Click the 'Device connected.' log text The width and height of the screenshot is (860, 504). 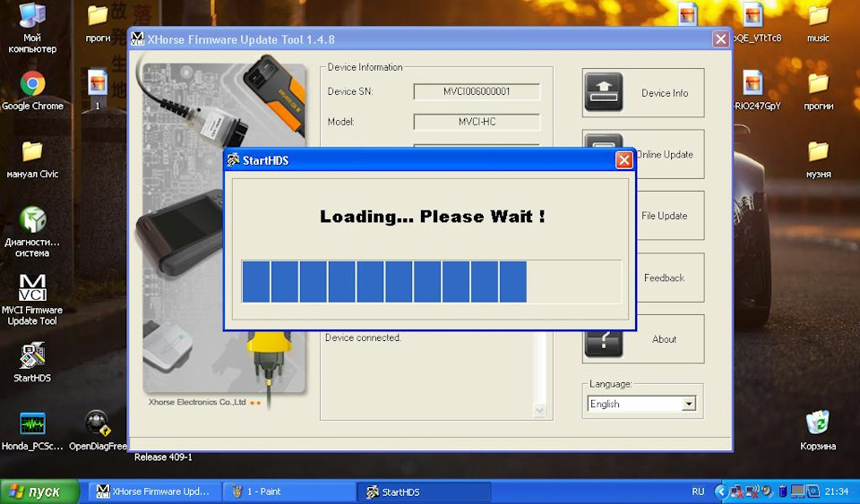pos(363,337)
